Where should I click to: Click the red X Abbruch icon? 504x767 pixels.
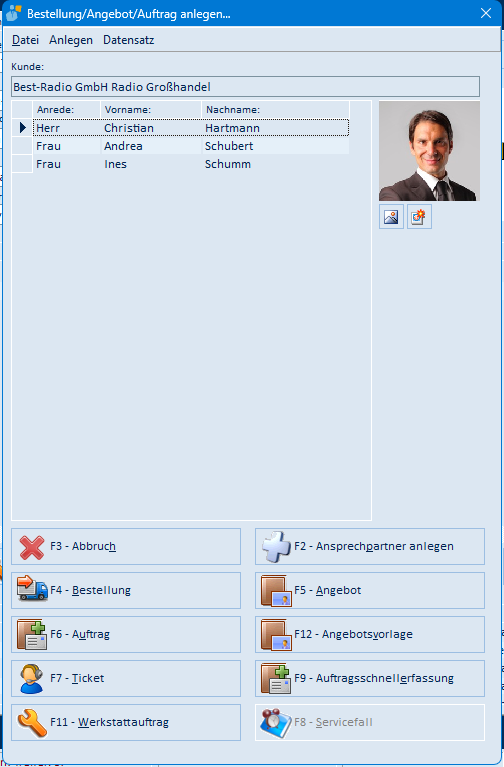(x=32, y=546)
